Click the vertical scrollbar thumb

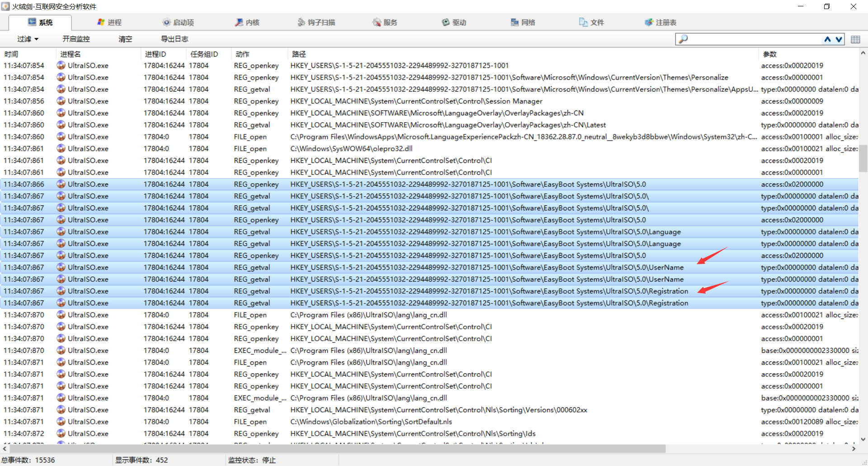click(x=863, y=158)
